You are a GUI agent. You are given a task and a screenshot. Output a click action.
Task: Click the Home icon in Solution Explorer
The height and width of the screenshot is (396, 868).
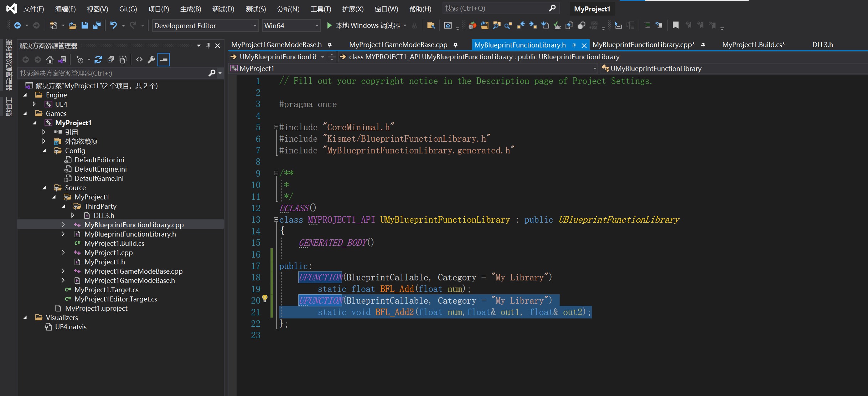(x=50, y=60)
